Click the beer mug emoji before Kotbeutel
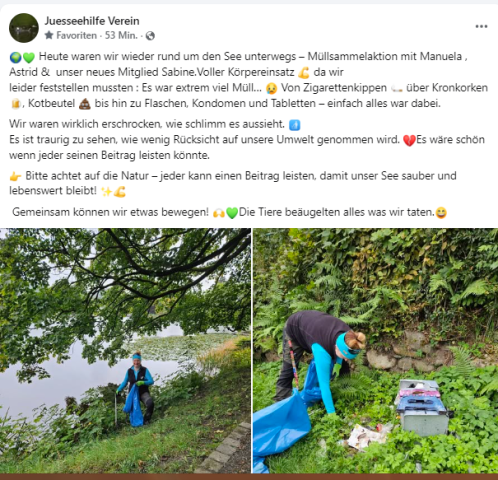The image size is (498, 480). [x=15, y=104]
